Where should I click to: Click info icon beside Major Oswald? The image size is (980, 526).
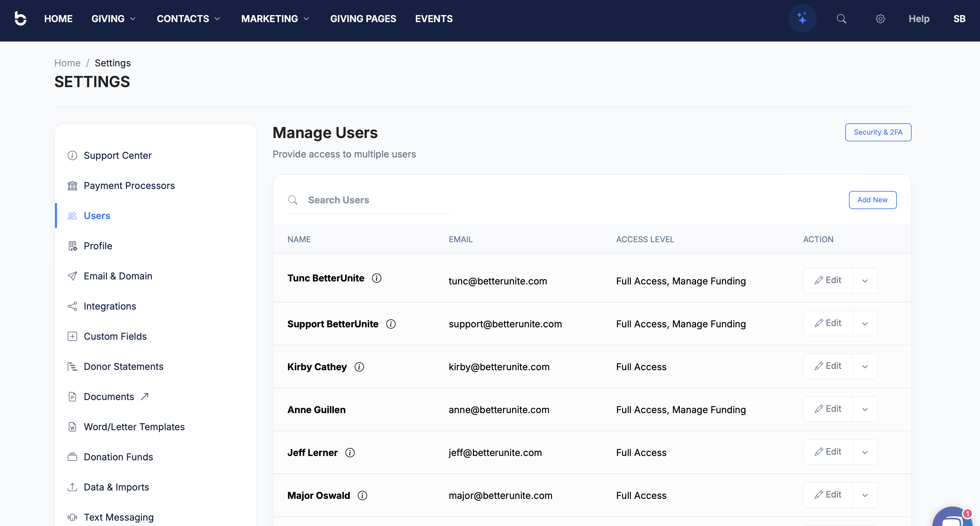[362, 495]
